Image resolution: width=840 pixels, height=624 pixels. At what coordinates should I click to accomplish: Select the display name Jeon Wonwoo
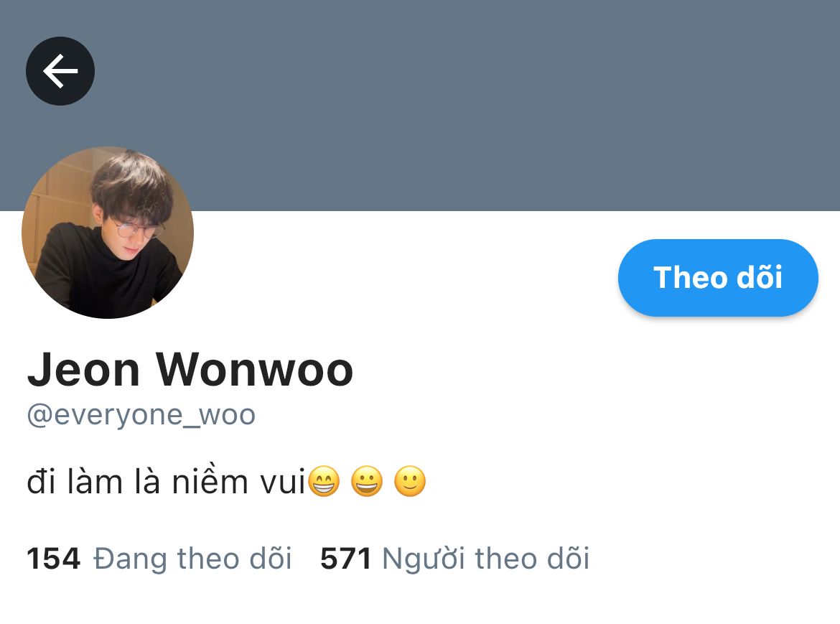click(190, 369)
